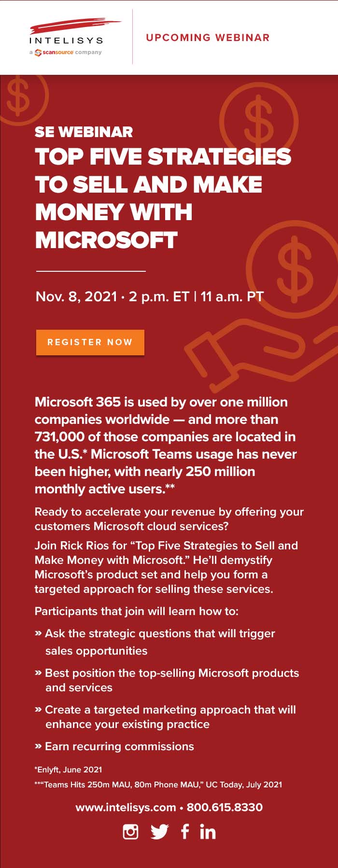Click the webinar title headline
This screenshot has height=868, width=338.
(163, 198)
